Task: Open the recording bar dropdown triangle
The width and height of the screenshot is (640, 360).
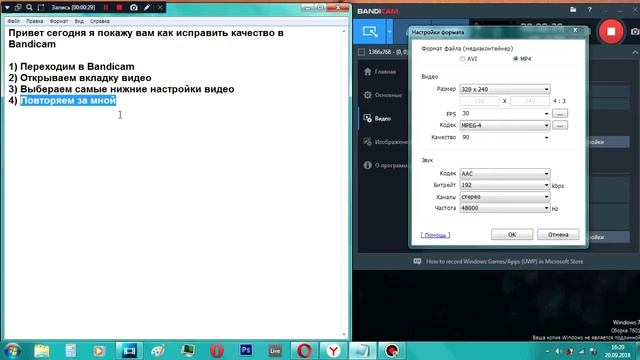Action: pos(7,7)
